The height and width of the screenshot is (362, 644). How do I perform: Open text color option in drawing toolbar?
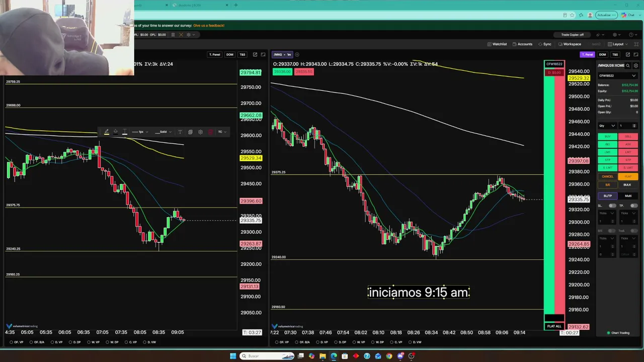(125, 132)
